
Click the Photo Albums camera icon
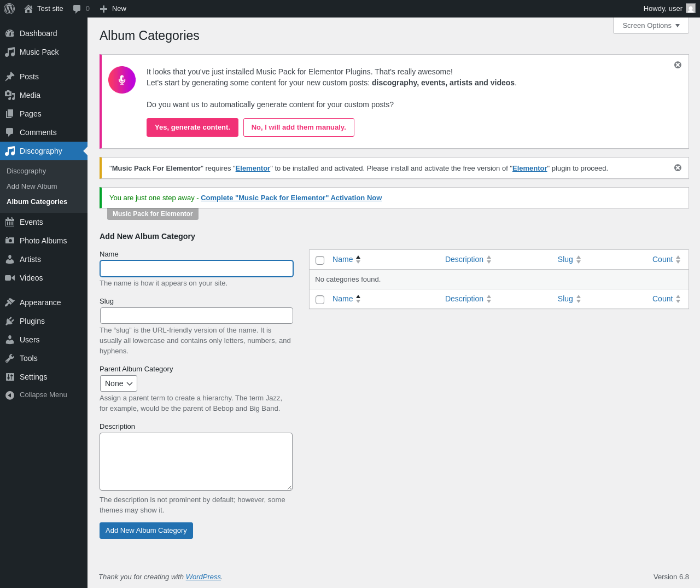10,241
